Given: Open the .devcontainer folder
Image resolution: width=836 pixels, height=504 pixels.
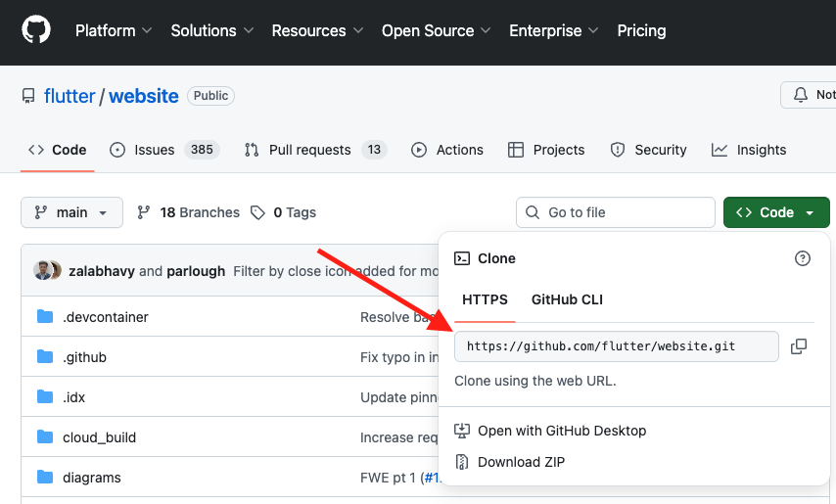Looking at the screenshot, I should click(x=106, y=317).
